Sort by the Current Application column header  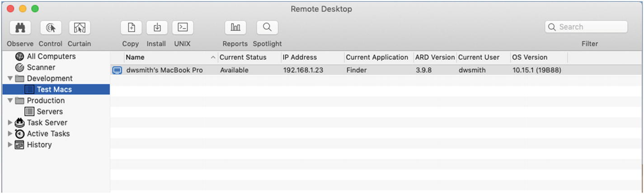point(377,57)
